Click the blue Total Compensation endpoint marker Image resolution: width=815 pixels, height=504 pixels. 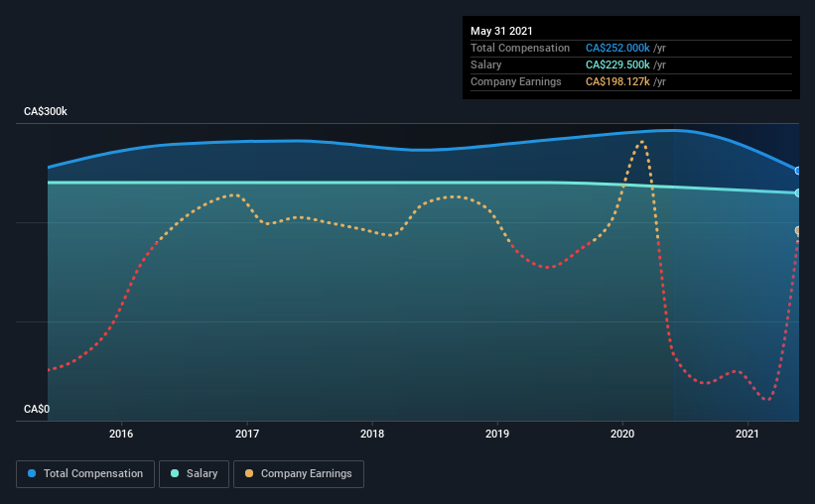pyautogui.click(x=797, y=171)
